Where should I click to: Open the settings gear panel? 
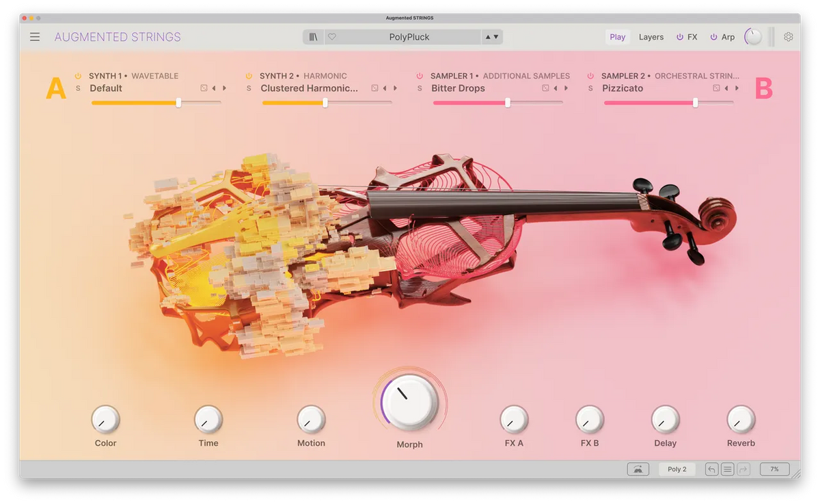788,37
